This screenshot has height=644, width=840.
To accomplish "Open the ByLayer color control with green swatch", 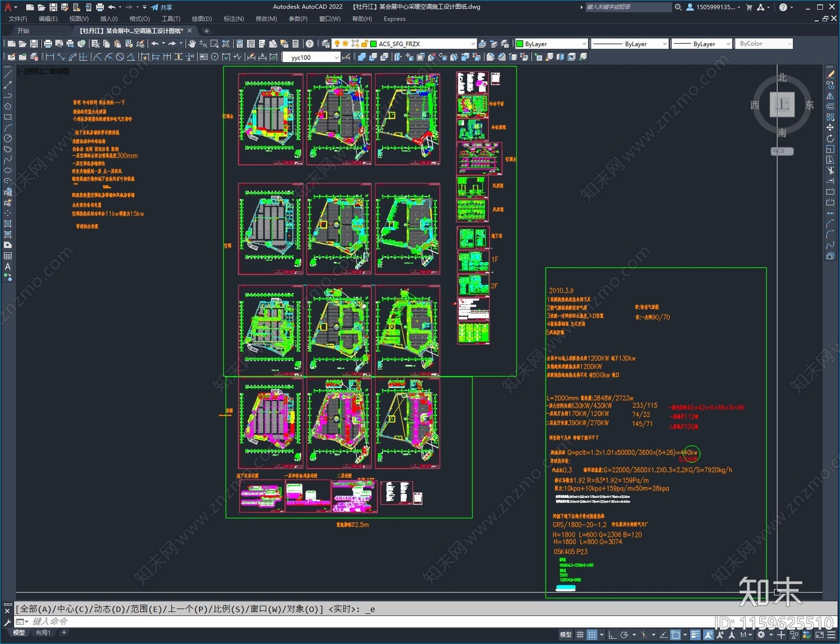I will point(551,44).
